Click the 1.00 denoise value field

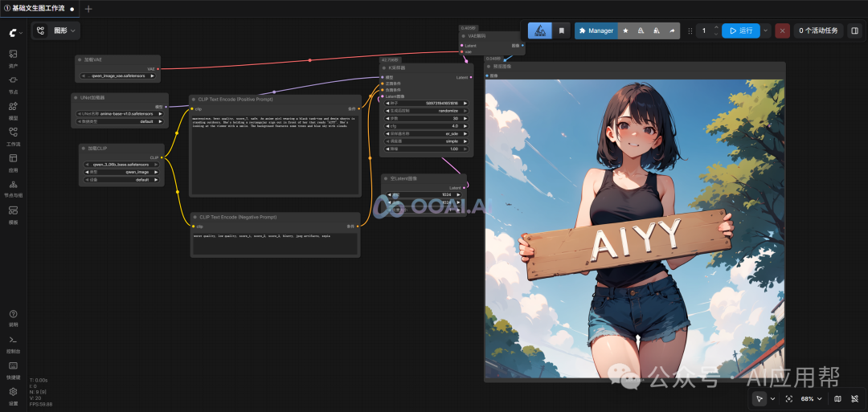click(426, 149)
